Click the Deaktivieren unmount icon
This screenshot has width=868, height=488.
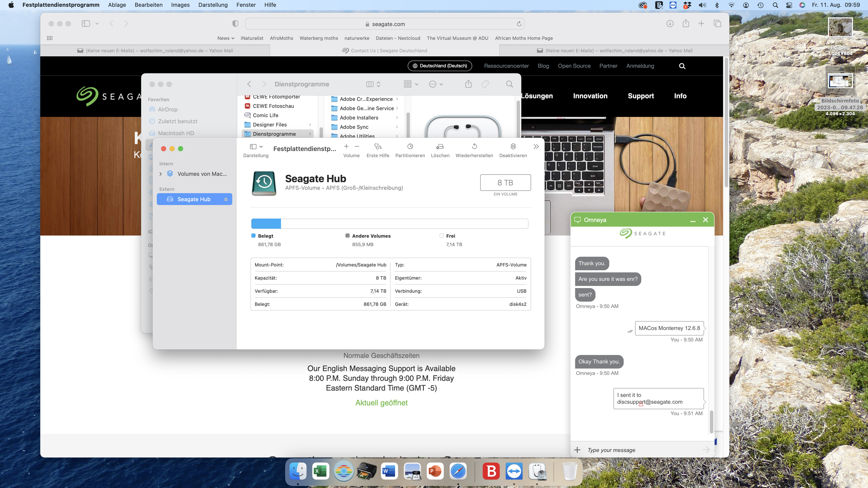tap(513, 147)
